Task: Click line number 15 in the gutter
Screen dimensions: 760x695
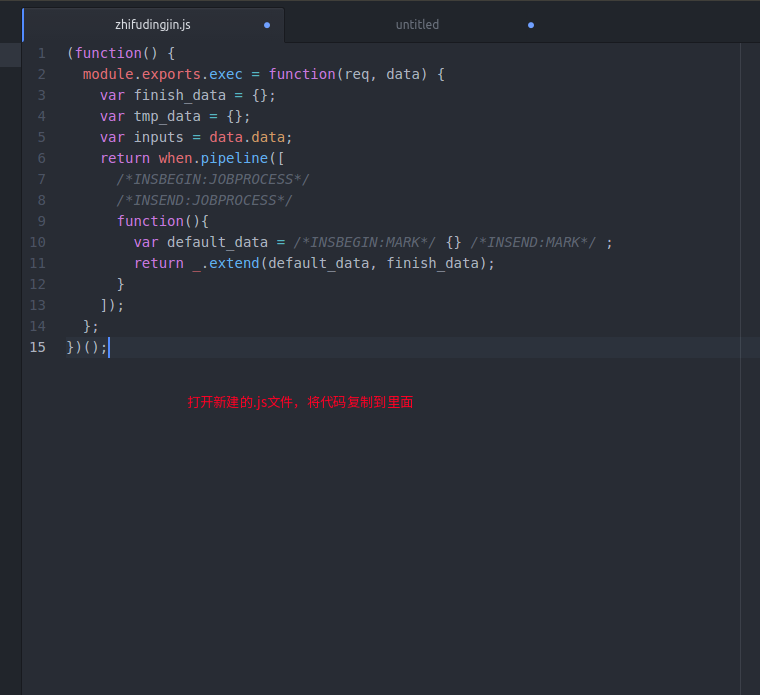Action: [37, 347]
